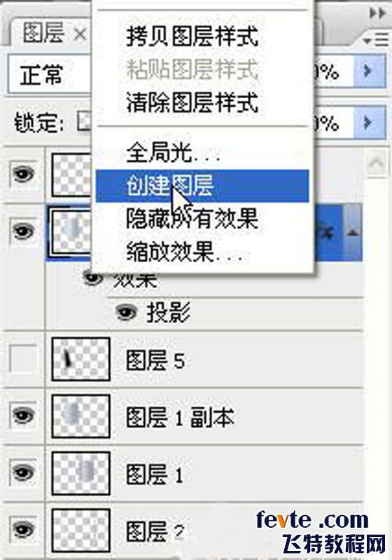The image size is (392, 560).
Task: Collapse the panel with double-arrow icon
Action: (377, 13)
